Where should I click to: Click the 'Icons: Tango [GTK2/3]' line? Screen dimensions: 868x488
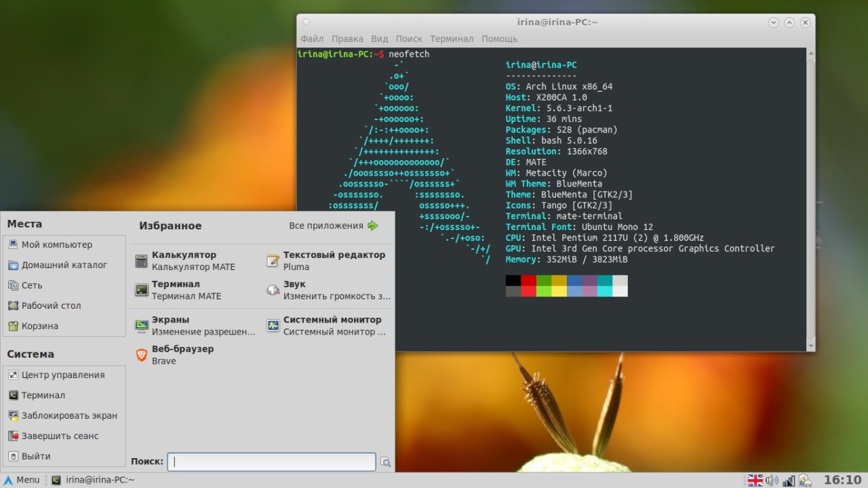click(x=559, y=205)
